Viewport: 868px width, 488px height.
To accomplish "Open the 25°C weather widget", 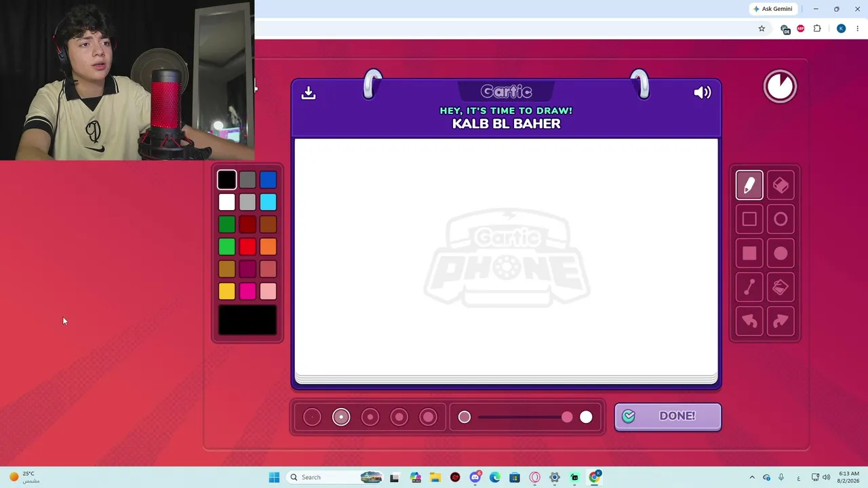I will click(x=24, y=477).
